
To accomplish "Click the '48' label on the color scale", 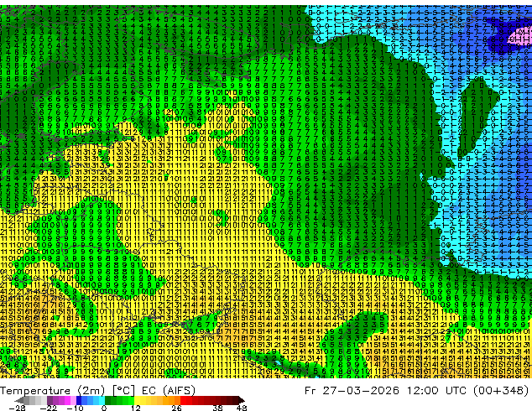I will click(x=242, y=408).
